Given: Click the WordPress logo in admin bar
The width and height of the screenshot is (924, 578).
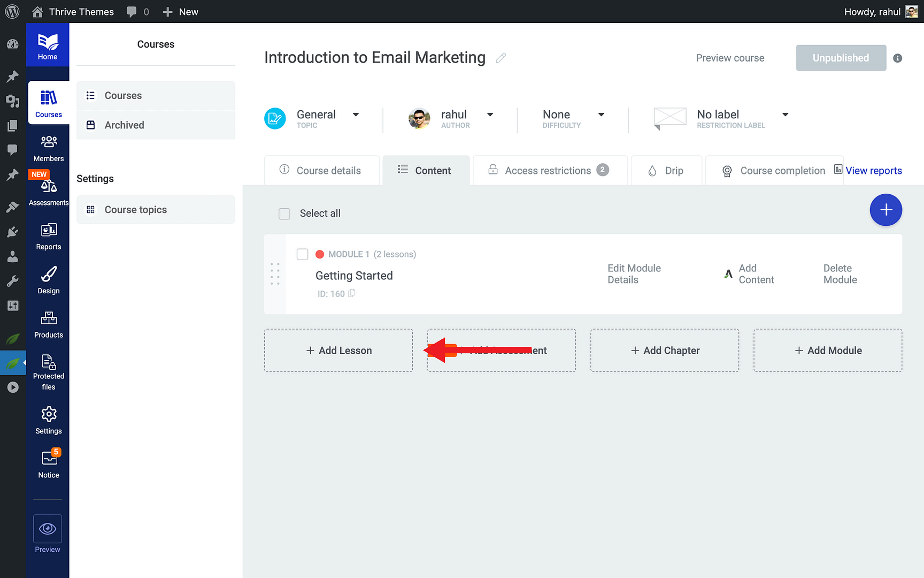Looking at the screenshot, I should 12,11.
